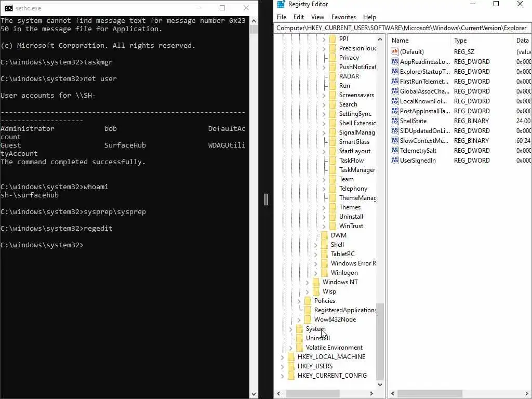Viewport: 532px width, 399px height.
Task: Select the Screensavers key
Action: (356, 95)
